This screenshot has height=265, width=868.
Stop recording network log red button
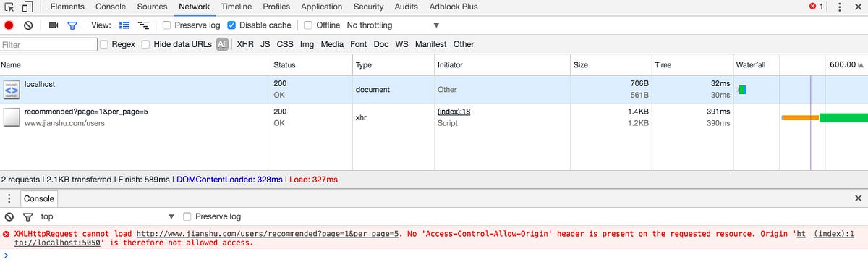point(9,25)
